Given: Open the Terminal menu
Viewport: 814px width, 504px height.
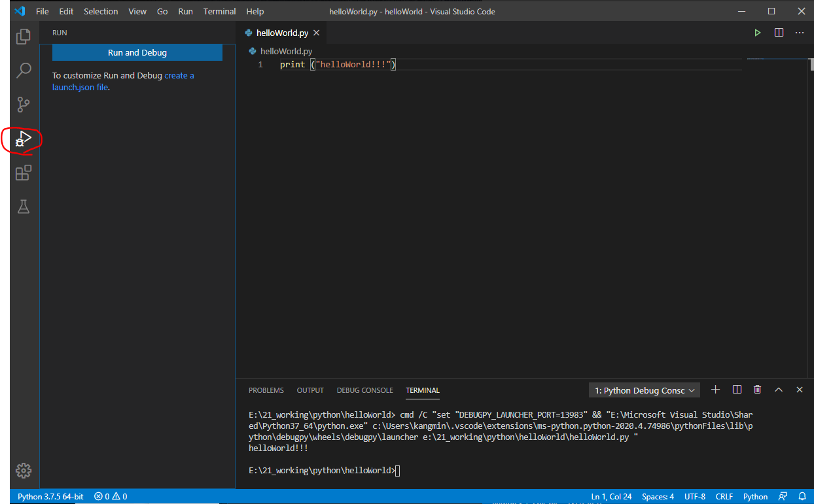Looking at the screenshot, I should point(220,11).
